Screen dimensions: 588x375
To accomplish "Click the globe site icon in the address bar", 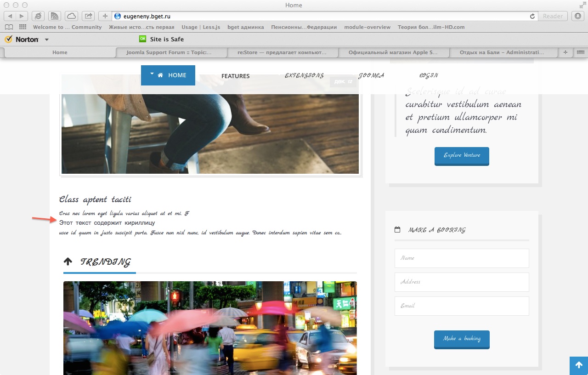I will click(x=118, y=16).
